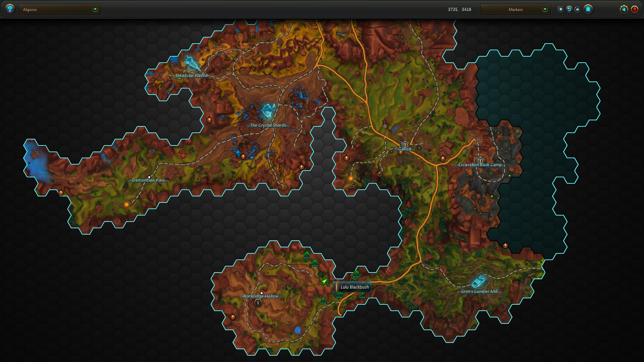Click the Deadstar Ravine label

pos(192,75)
